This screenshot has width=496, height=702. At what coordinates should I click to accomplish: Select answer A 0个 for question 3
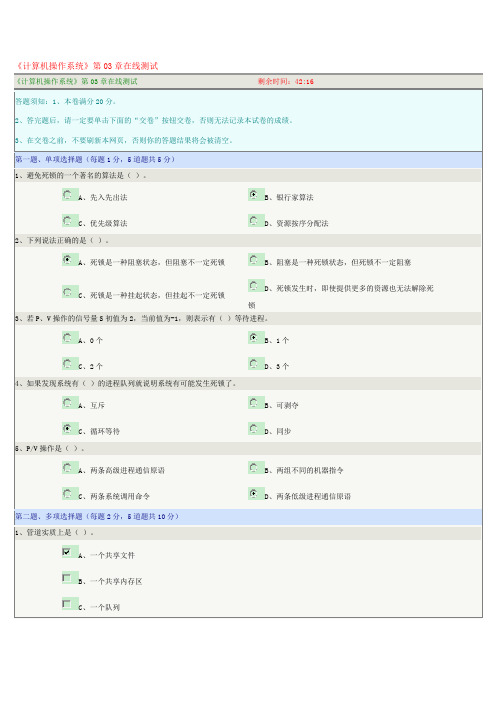(x=68, y=338)
